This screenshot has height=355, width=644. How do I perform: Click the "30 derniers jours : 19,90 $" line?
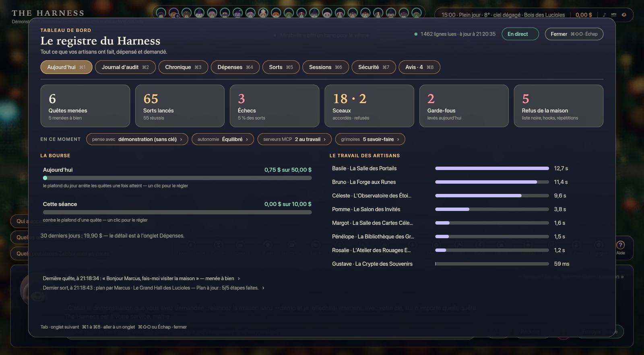112,236
